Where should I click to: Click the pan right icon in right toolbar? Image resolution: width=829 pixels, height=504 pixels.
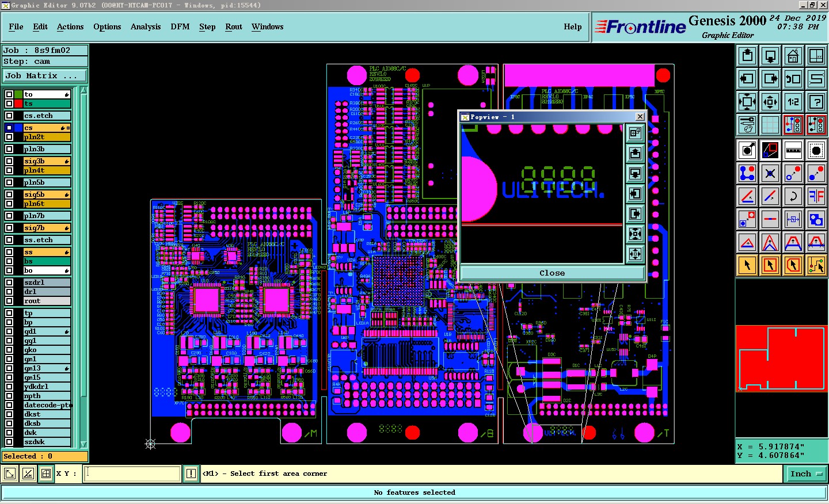pos(770,79)
